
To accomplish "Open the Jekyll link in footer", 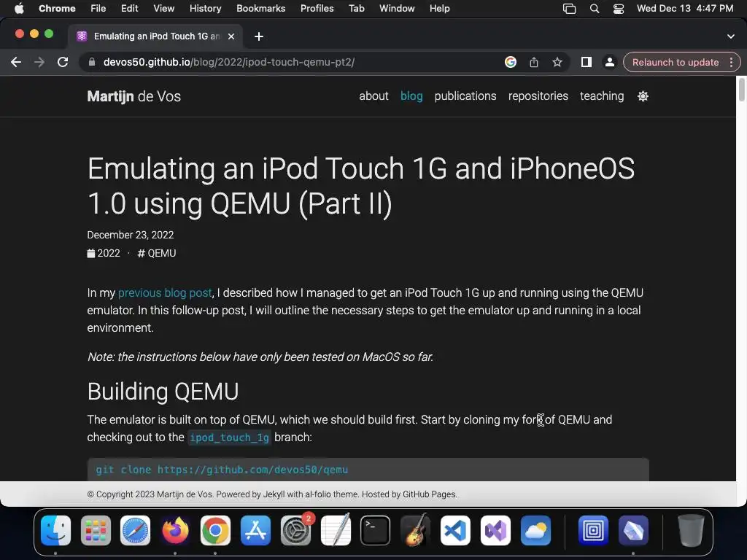I will (x=274, y=494).
